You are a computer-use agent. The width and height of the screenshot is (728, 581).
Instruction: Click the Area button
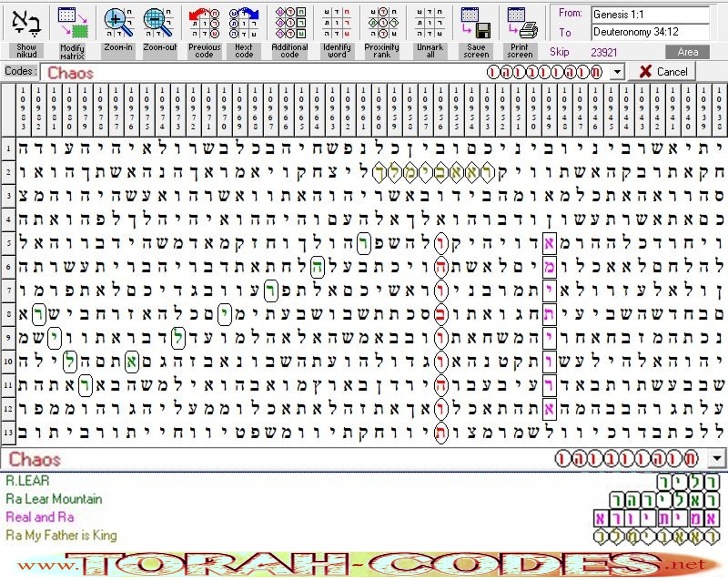click(687, 52)
